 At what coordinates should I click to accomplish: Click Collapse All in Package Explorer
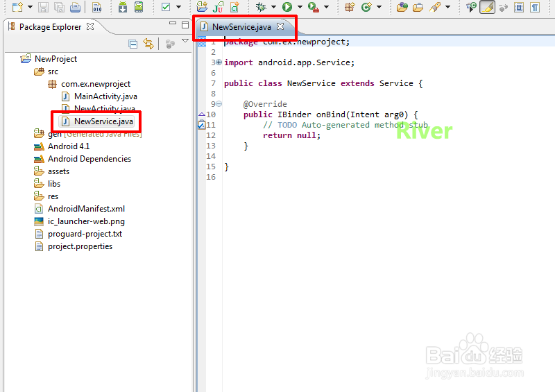(x=133, y=44)
